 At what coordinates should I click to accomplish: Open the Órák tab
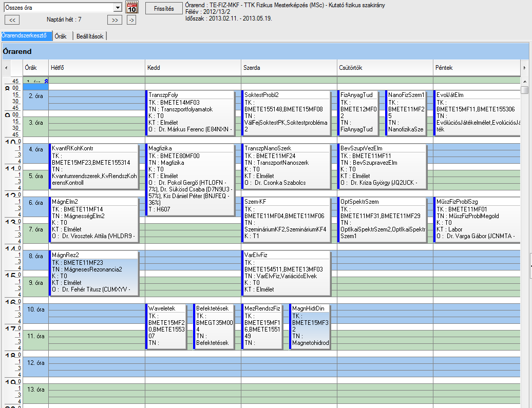point(62,36)
